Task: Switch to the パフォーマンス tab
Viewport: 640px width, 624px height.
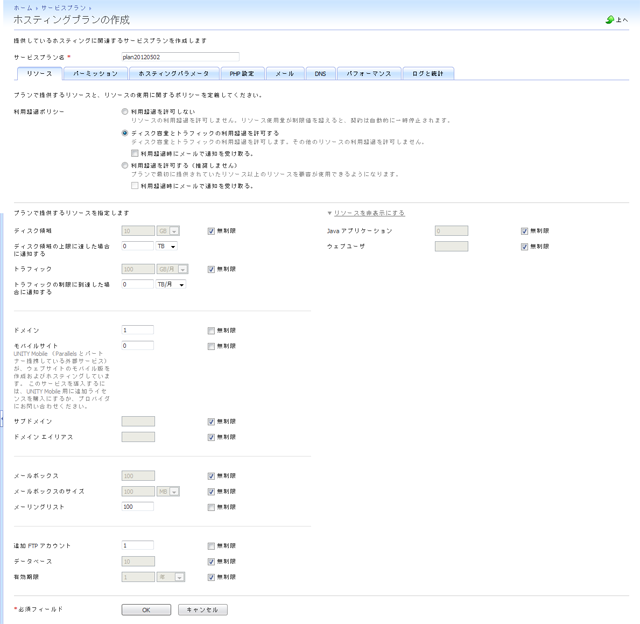Action: tap(369, 74)
